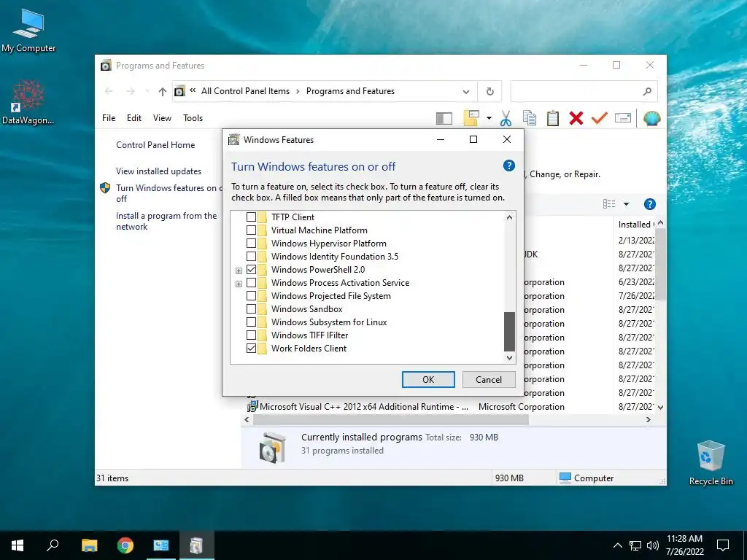Check Windows Identity Foundation 3.5
747x560 pixels.
pyautogui.click(x=251, y=256)
